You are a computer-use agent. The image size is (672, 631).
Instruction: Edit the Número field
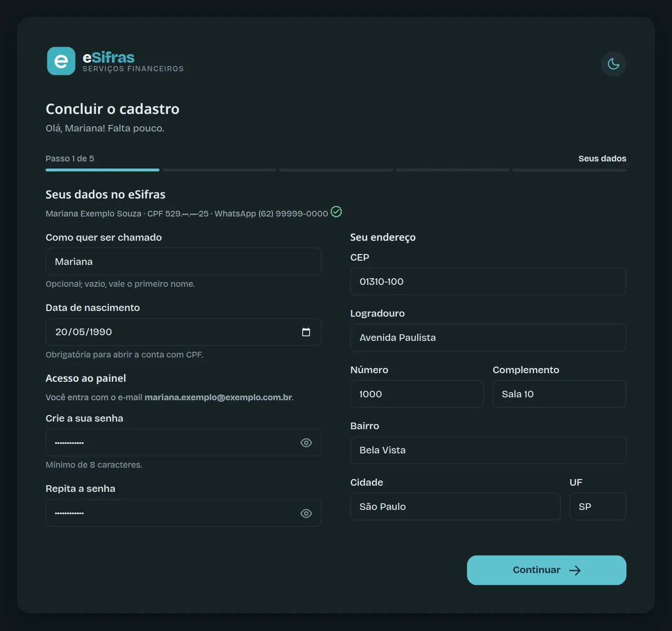(417, 394)
